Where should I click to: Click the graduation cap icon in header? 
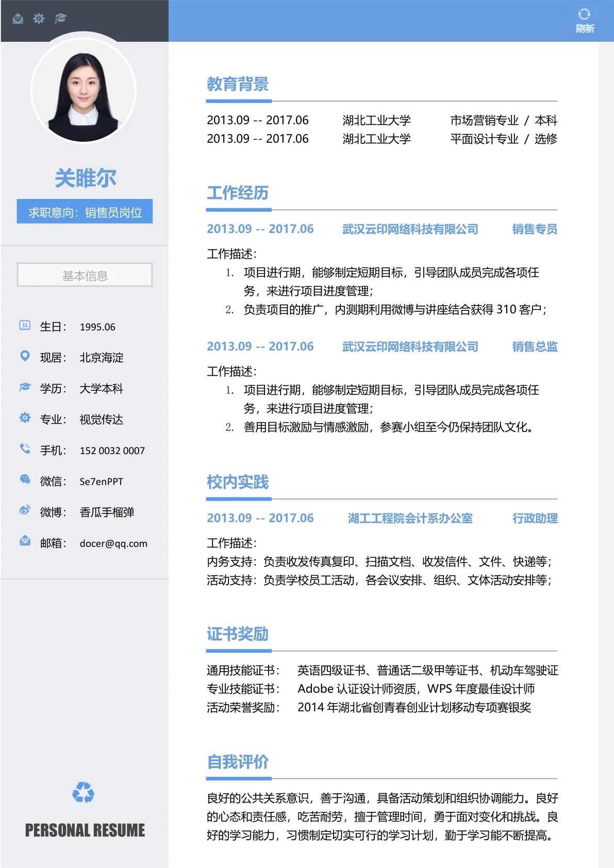[x=60, y=19]
